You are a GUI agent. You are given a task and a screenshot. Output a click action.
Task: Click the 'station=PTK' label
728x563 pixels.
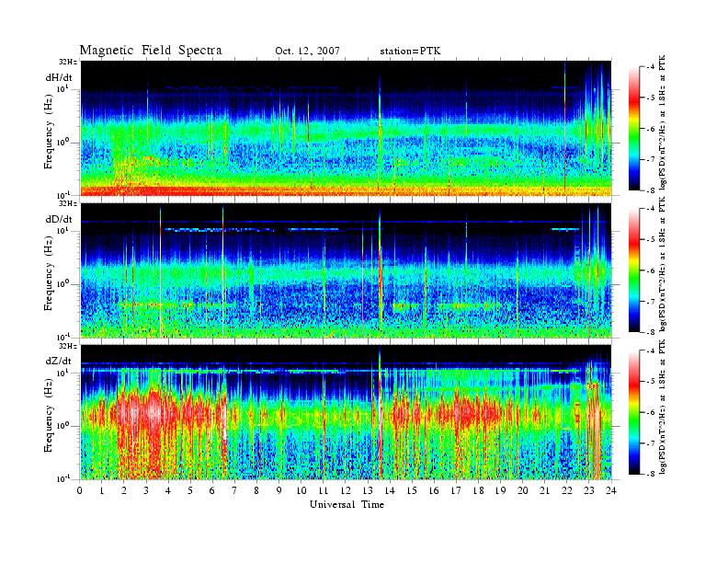(411, 52)
